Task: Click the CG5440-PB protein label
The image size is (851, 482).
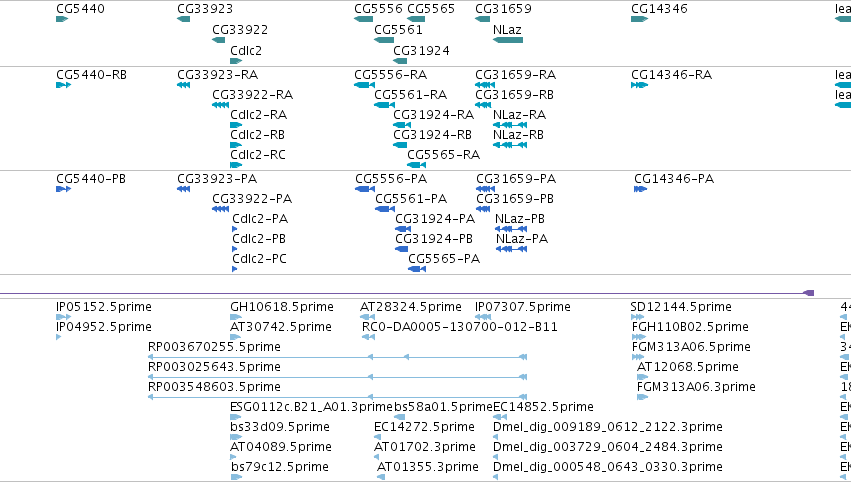Action: click(x=91, y=179)
